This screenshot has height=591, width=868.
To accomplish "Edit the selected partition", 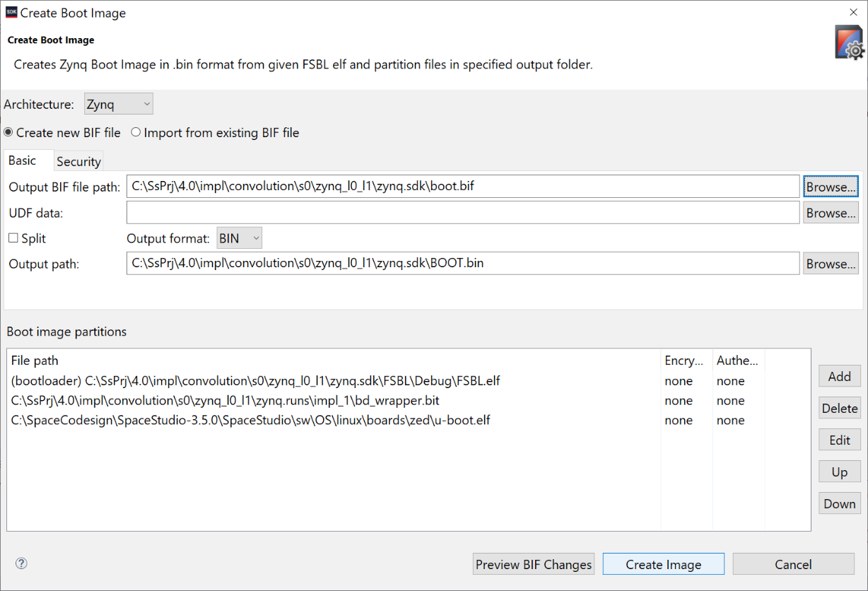I will point(839,439).
